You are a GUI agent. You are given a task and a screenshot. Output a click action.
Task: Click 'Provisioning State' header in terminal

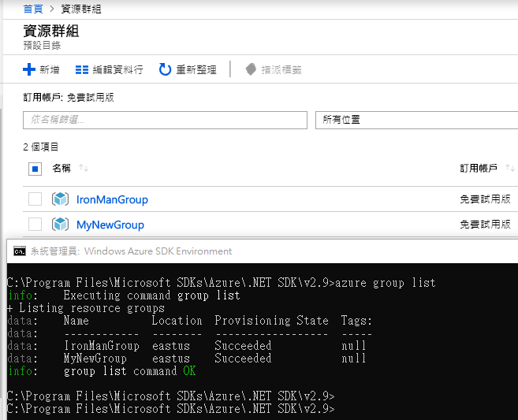point(271,321)
